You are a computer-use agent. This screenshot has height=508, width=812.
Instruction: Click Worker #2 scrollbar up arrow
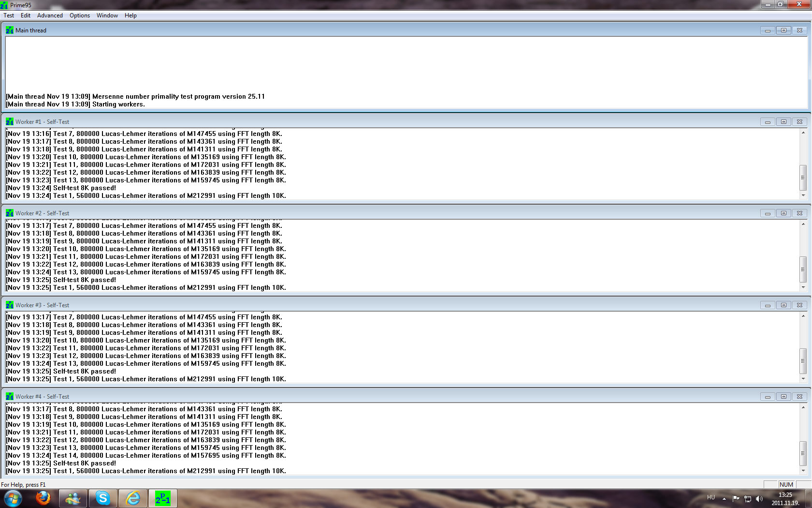[x=803, y=224]
